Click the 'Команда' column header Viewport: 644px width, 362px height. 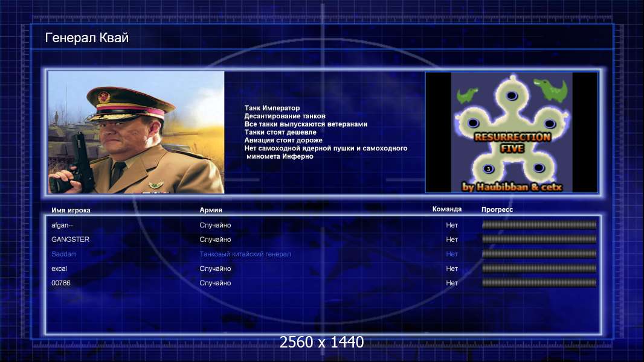tap(447, 209)
